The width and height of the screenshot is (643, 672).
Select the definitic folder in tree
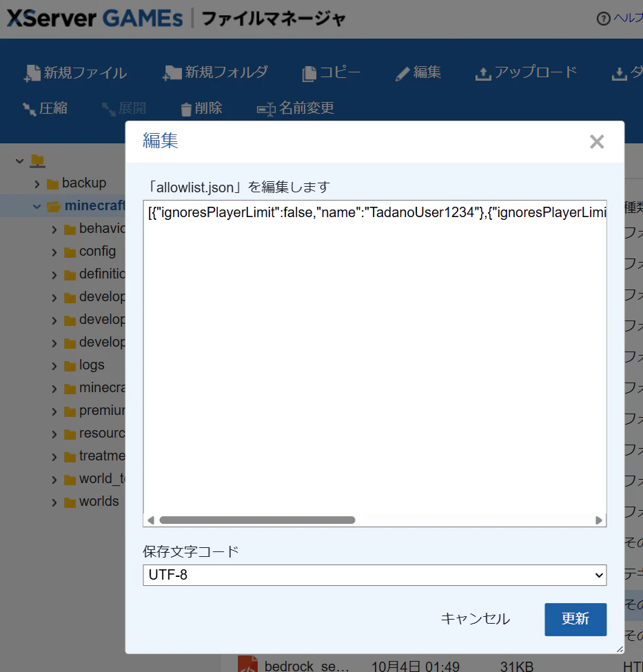(102, 274)
